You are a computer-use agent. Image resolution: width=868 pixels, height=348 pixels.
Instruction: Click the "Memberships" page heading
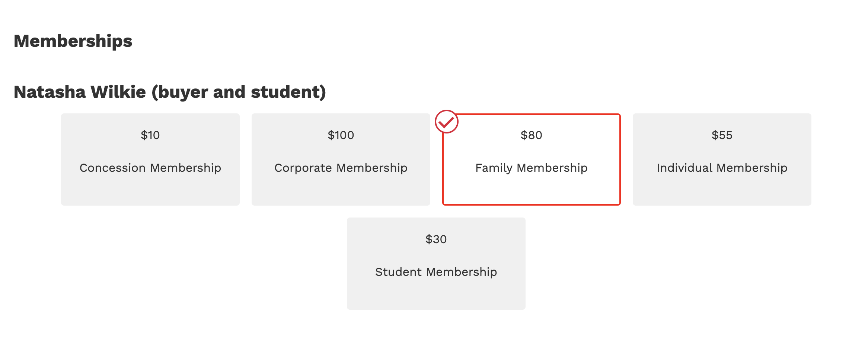pos(73,41)
